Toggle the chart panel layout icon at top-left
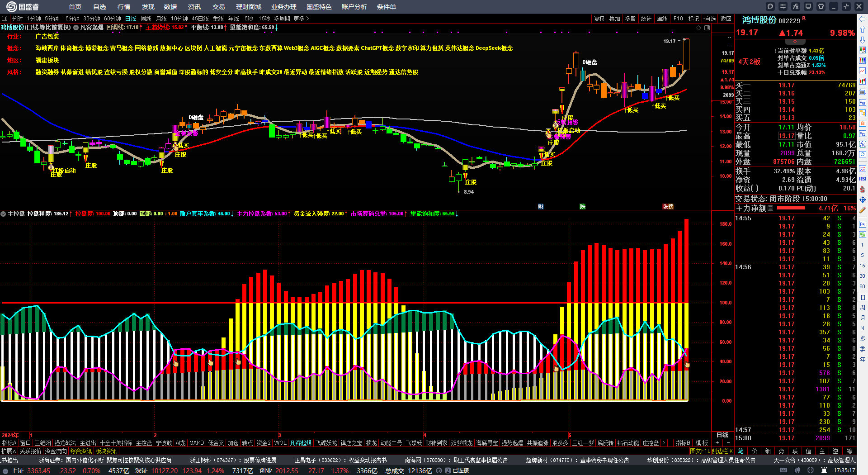This screenshot has height=475, width=868. [x=5, y=19]
